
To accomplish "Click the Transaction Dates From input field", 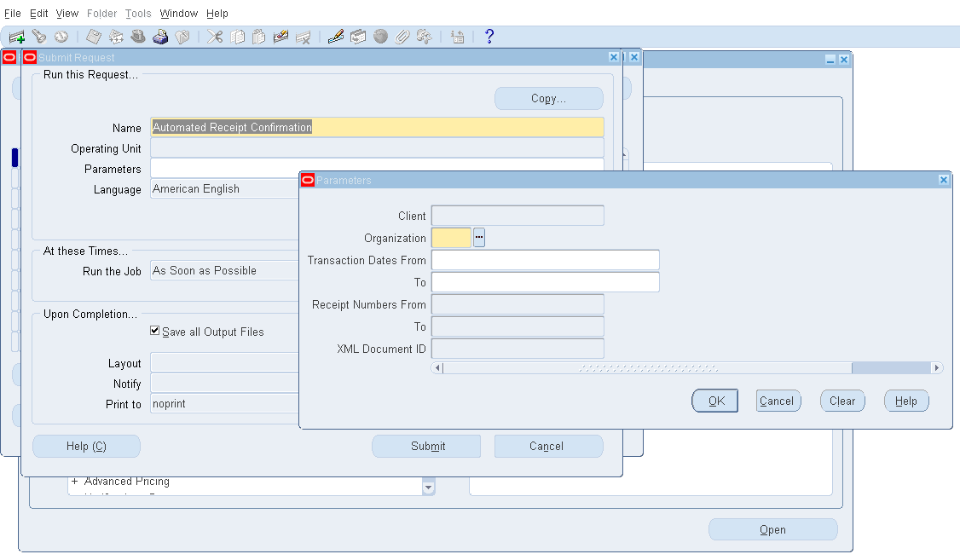I will tap(546, 260).
